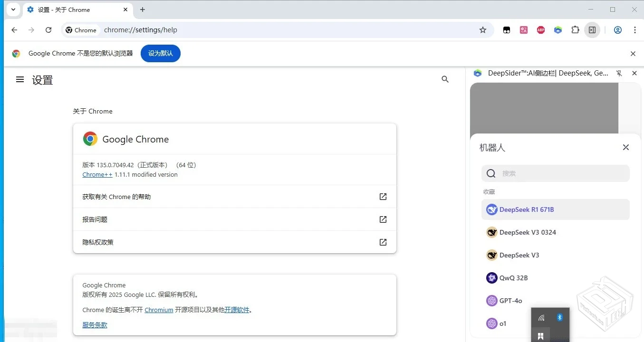
Task: Open search in the settings page
Action: click(x=445, y=79)
